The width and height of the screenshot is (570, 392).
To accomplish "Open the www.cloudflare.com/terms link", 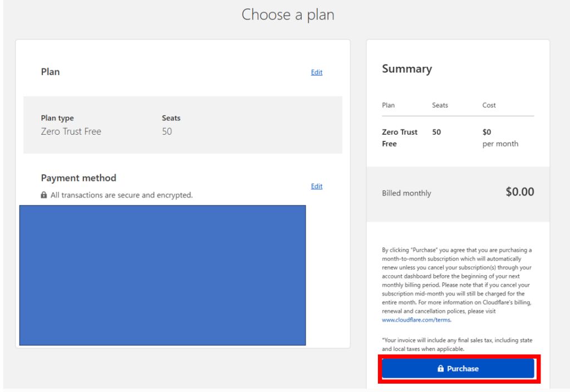I will coord(416,320).
